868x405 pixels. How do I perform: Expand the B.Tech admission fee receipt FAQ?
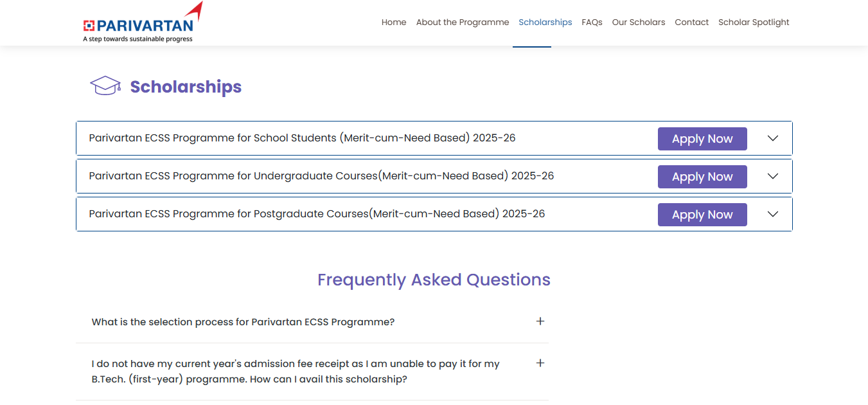(x=540, y=363)
